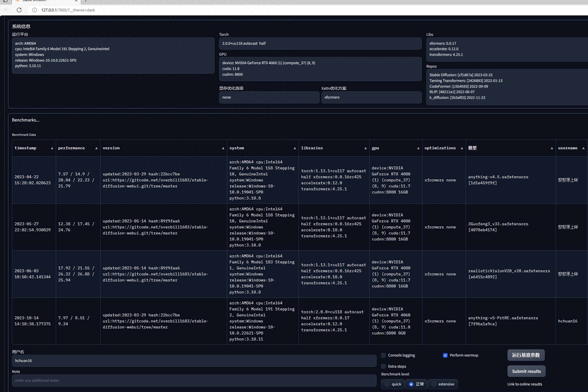The width and height of the screenshot is (588, 392).
Task: Select extensive benchmark level
Action: [434, 384]
